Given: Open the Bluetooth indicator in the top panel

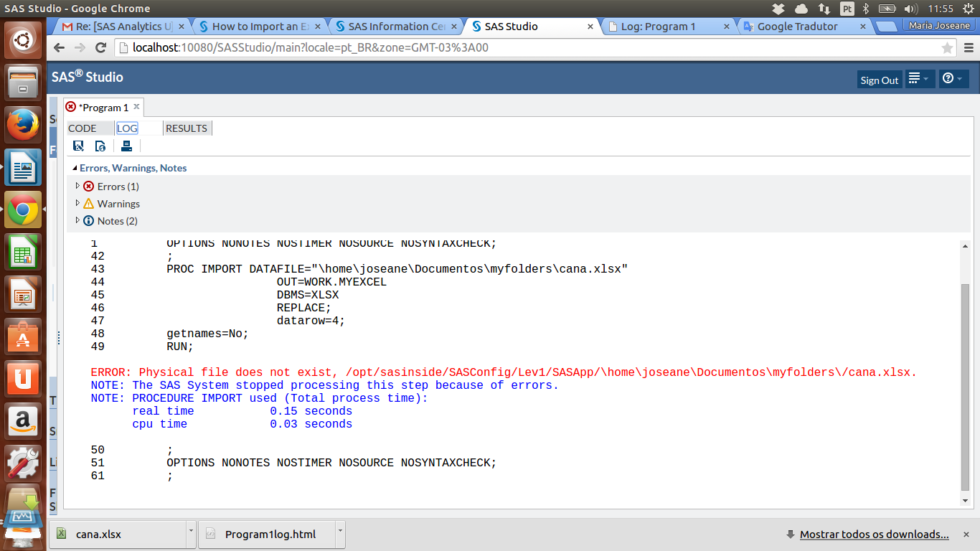Looking at the screenshot, I should point(866,9).
